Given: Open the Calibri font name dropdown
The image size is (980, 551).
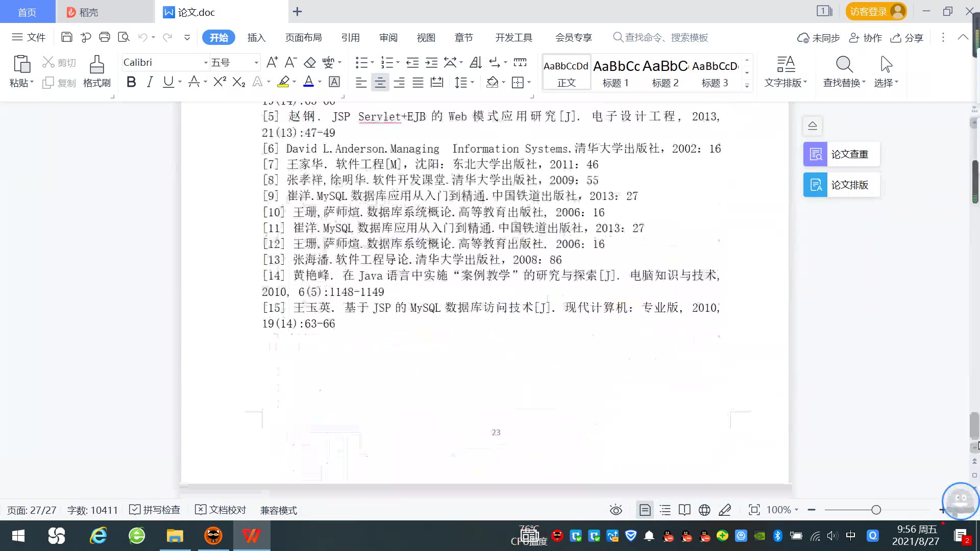Looking at the screenshot, I should click(x=206, y=63).
